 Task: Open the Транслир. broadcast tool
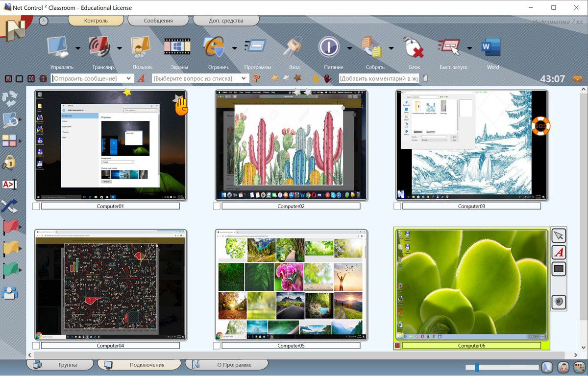pos(101,47)
